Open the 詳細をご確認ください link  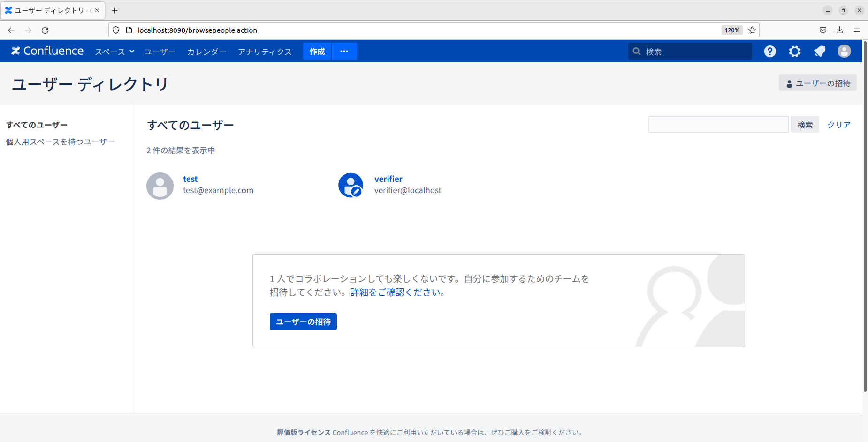click(x=396, y=292)
